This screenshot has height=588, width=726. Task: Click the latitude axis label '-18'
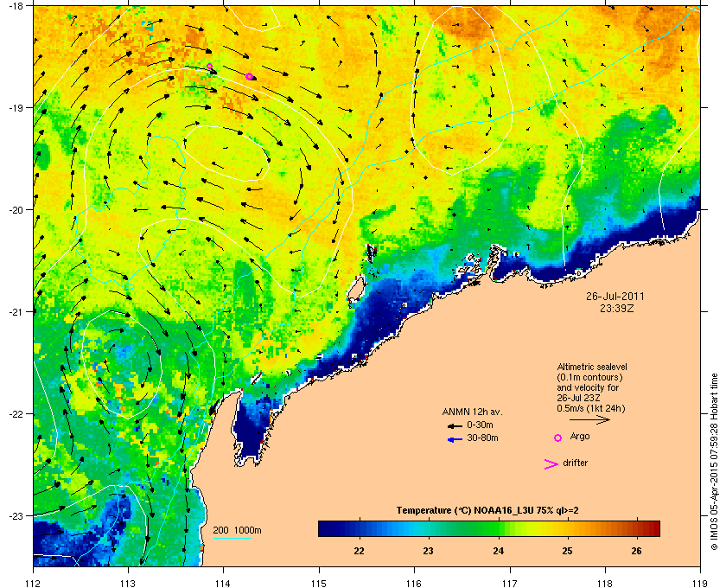[x=16, y=5]
